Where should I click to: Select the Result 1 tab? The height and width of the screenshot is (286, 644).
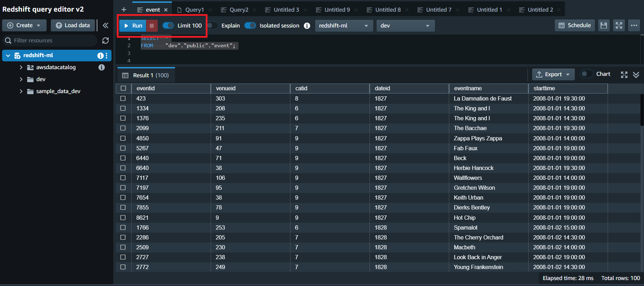click(146, 75)
